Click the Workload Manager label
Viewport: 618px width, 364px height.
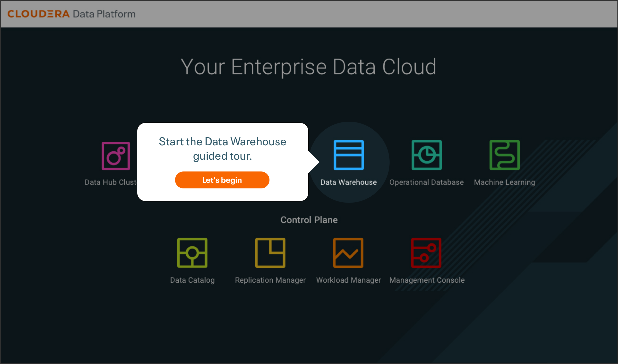(x=348, y=280)
